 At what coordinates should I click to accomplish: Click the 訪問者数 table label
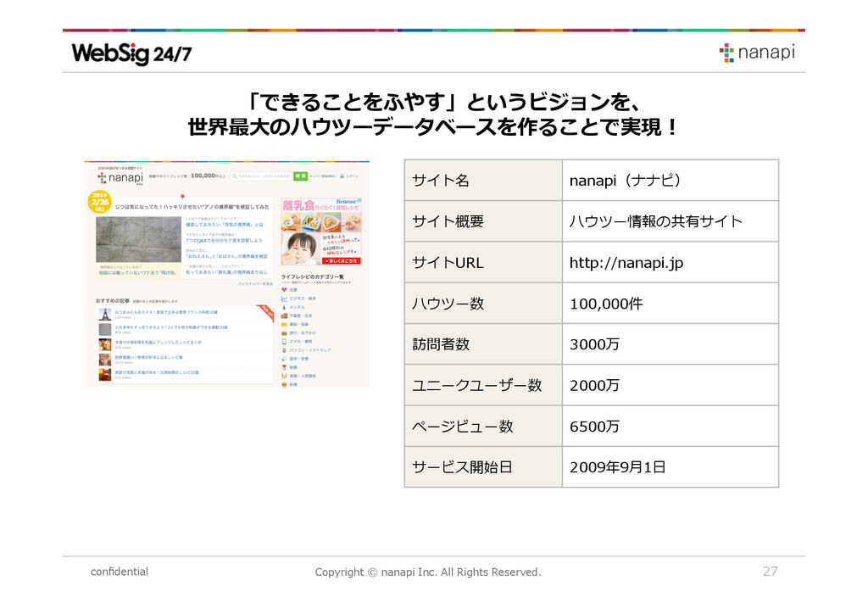pyautogui.click(x=441, y=344)
